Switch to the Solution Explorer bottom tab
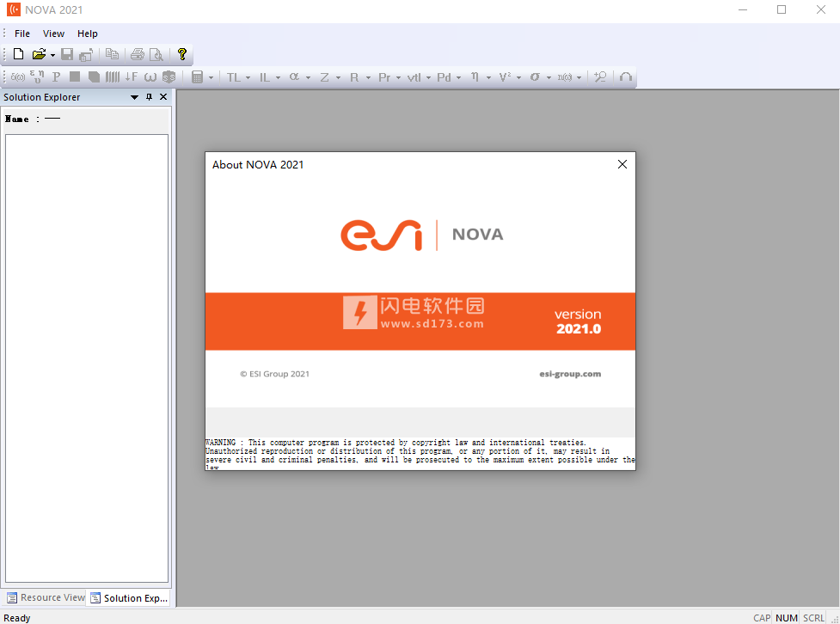The height and width of the screenshot is (624, 840). (x=129, y=598)
